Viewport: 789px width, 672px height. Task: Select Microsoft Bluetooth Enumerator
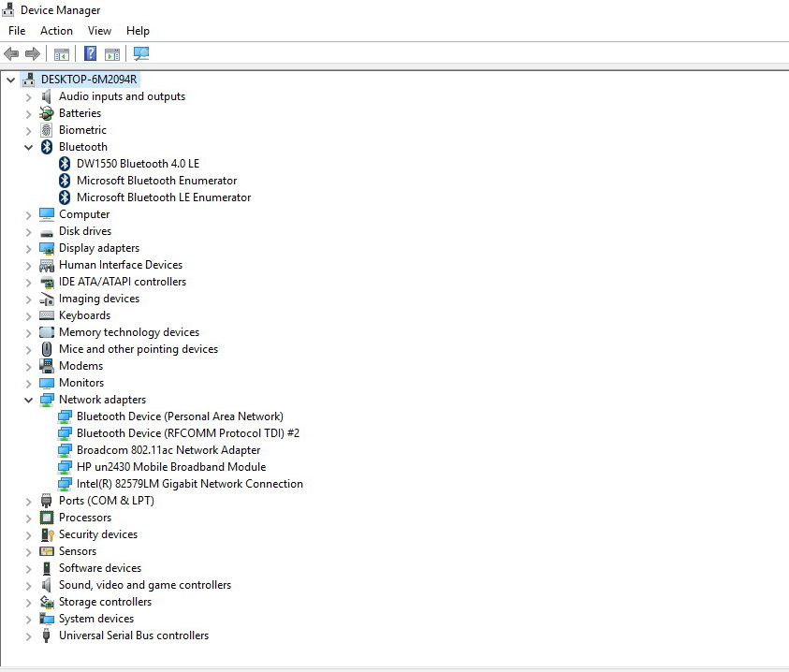(x=156, y=181)
